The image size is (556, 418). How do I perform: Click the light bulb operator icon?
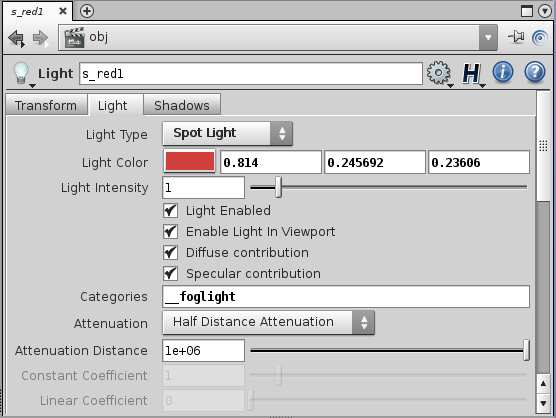21,73
